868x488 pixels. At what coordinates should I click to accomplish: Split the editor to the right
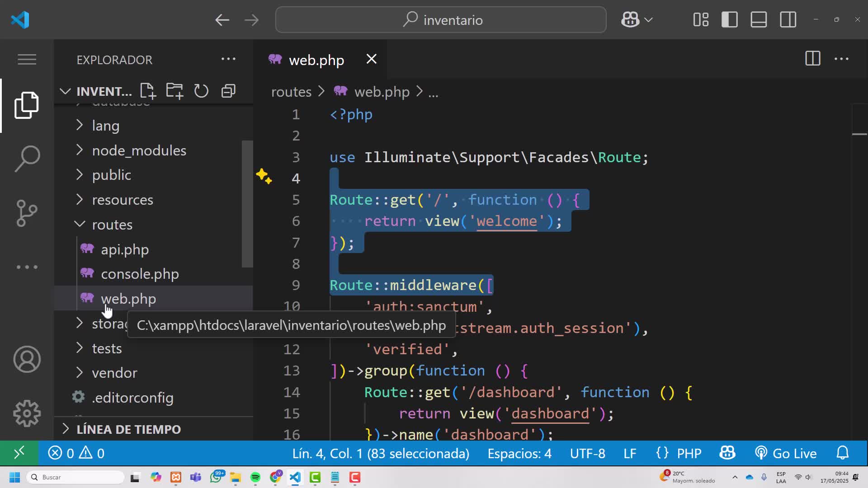812,59
